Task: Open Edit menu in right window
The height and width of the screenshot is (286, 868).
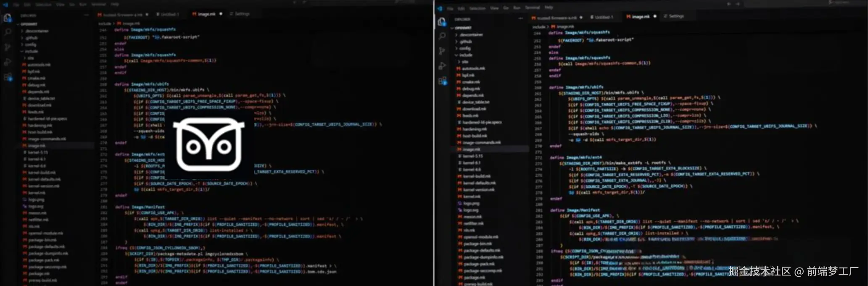Action: tap(461, 8)
